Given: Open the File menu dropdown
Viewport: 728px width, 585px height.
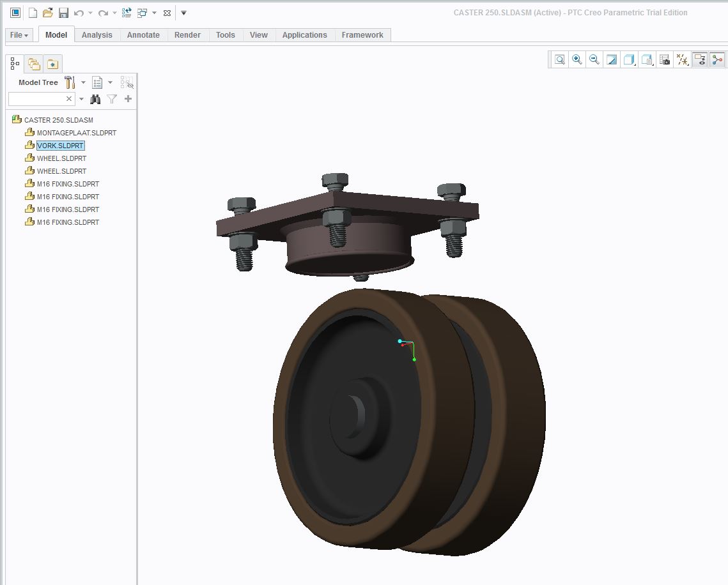Looking at the screenshot, I should coord(19,34).
